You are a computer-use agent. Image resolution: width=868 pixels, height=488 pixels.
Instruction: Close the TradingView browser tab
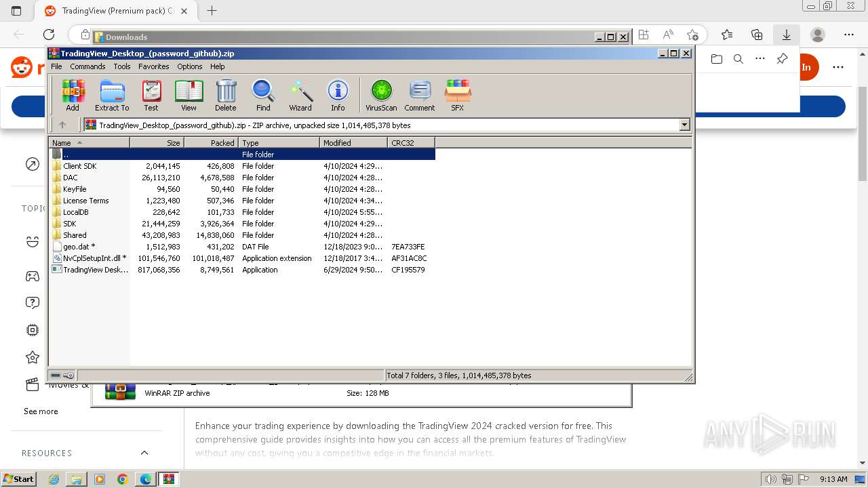pos(184,11)
